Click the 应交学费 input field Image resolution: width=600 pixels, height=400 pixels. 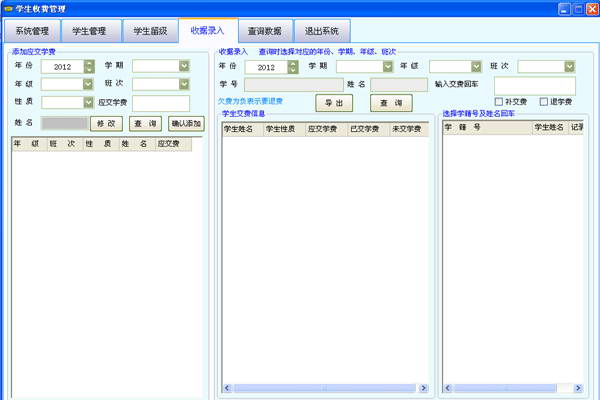point(161,103)
